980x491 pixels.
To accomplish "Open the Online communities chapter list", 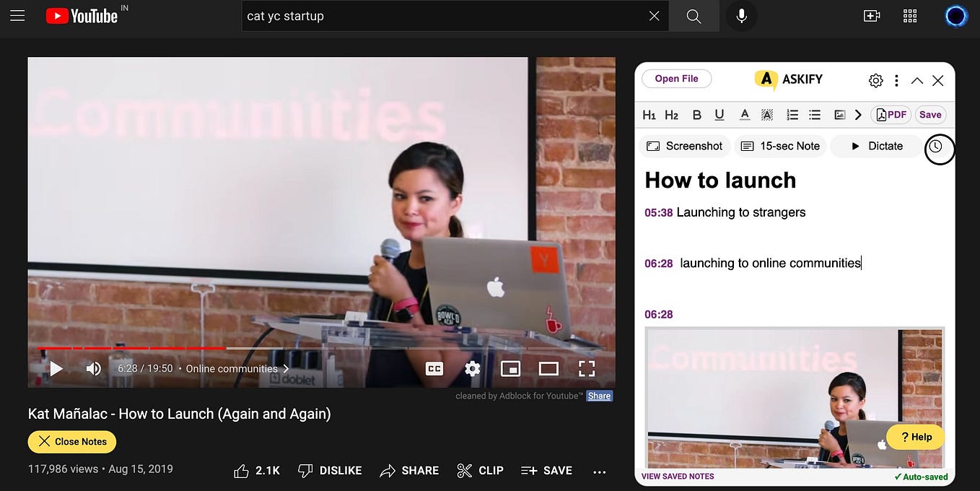I will tap(237, 368).
